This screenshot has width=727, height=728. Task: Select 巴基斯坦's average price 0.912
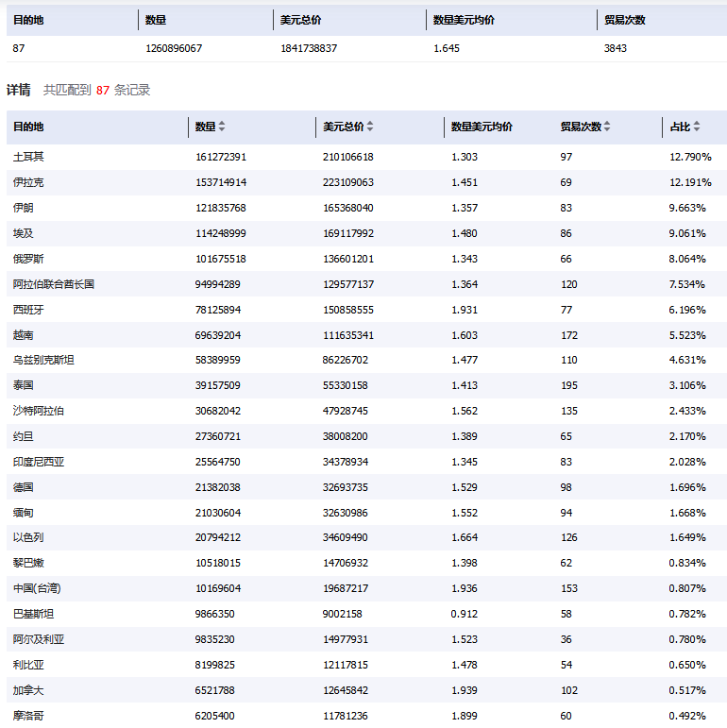pos(465,614)
